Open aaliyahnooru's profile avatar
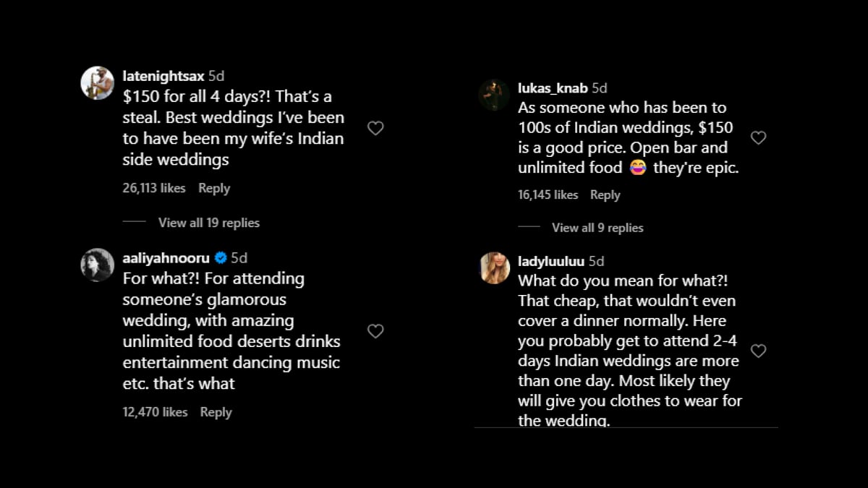The image size is (868, 488). (97, 265)
